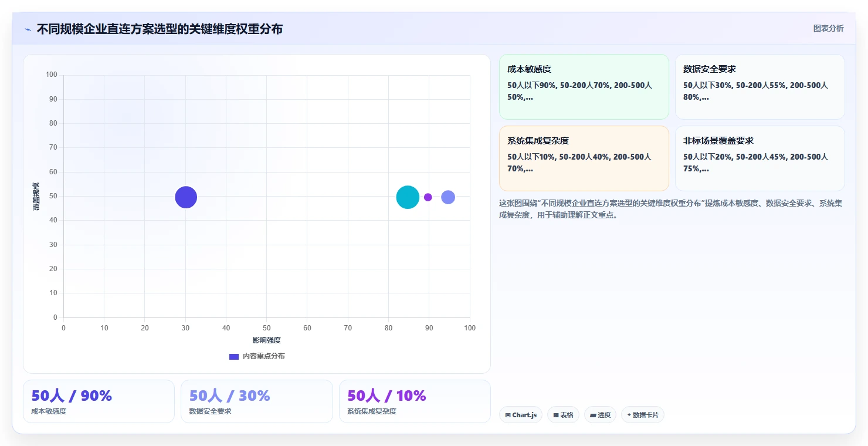This screenshot has width=868, height=446.
Task: Click the 数据卡片 tag chip
Action: tap(643, 415)
